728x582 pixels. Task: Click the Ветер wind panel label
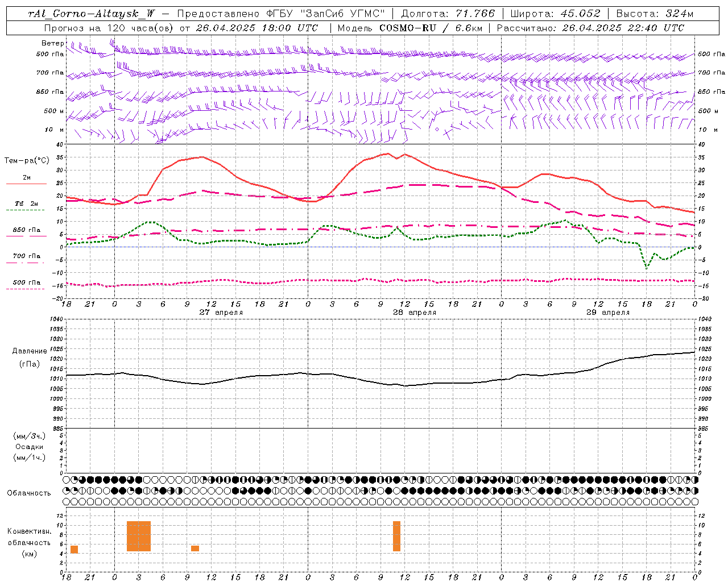(52, 43)
